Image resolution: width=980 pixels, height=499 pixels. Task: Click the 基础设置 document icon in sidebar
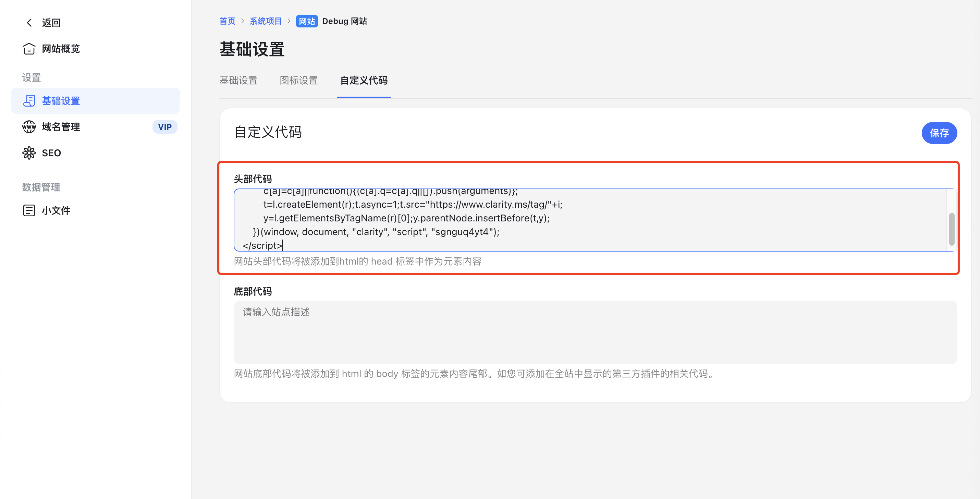[x=29, y=101]
